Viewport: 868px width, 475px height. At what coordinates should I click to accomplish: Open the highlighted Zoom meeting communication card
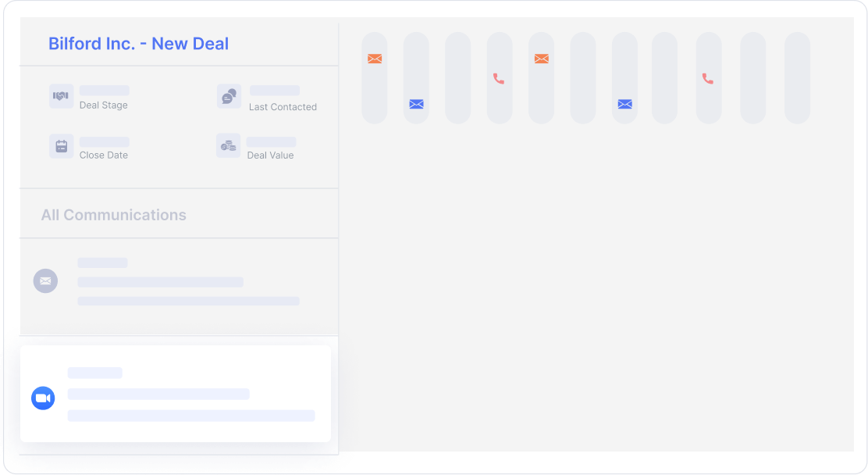176,394
